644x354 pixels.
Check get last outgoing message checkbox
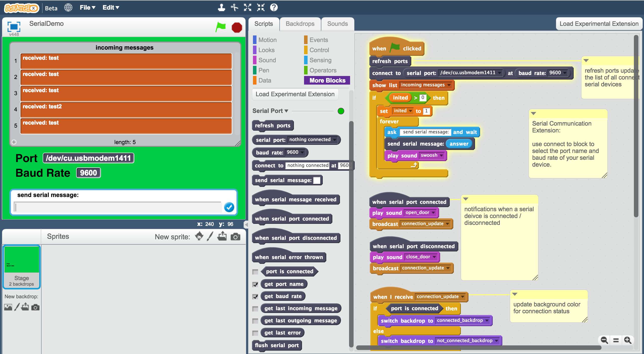(x=255, y=321)
